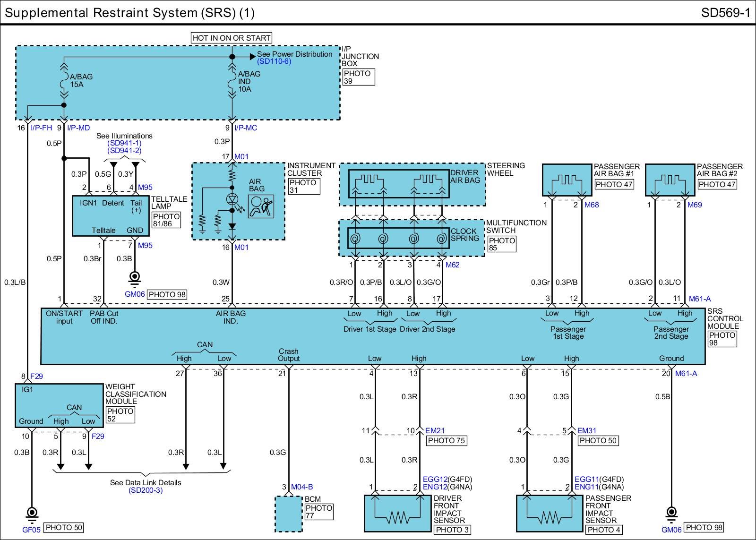Click the resistor symbol in passenger front impact sensor
Image resolution: width=756 pixels, height=540 pixels.
point(549,519)
